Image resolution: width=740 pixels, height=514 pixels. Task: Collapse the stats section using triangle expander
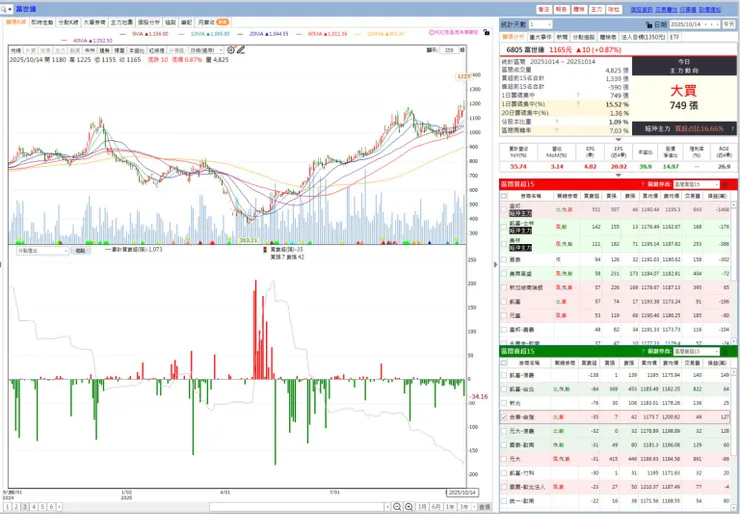pos(618,140)
